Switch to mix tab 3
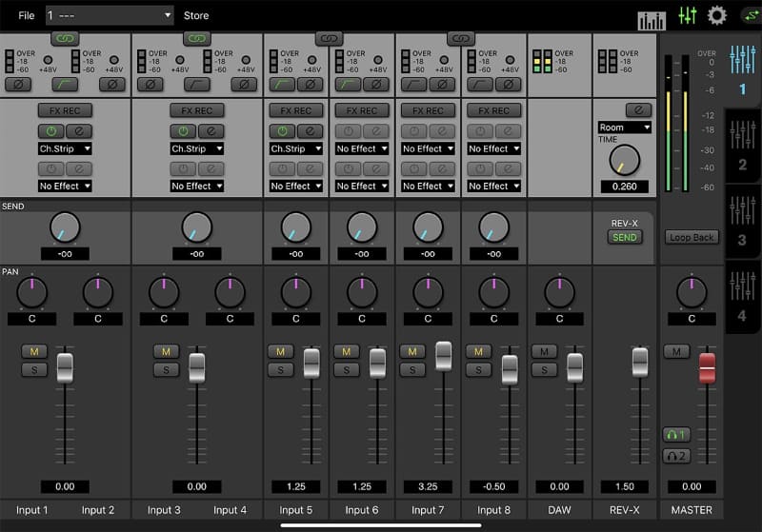The height and width of the screenshot is (532, 762). [743, 222]
